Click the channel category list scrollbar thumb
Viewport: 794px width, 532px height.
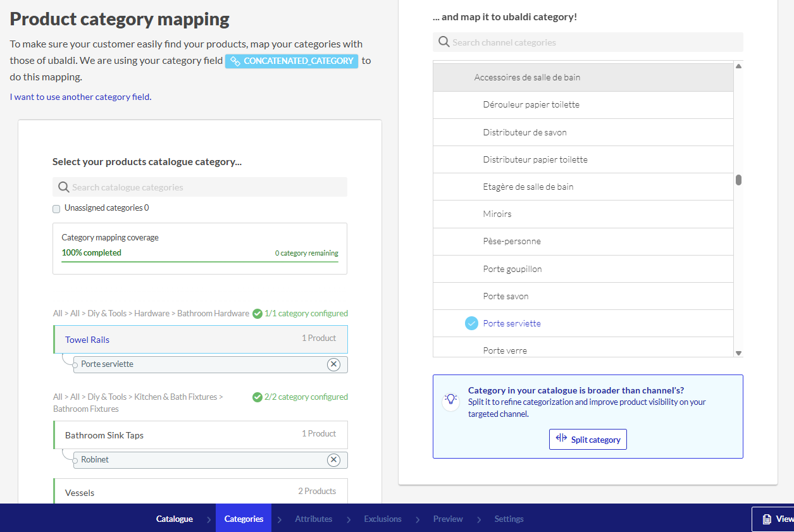(x=738, y=180)
